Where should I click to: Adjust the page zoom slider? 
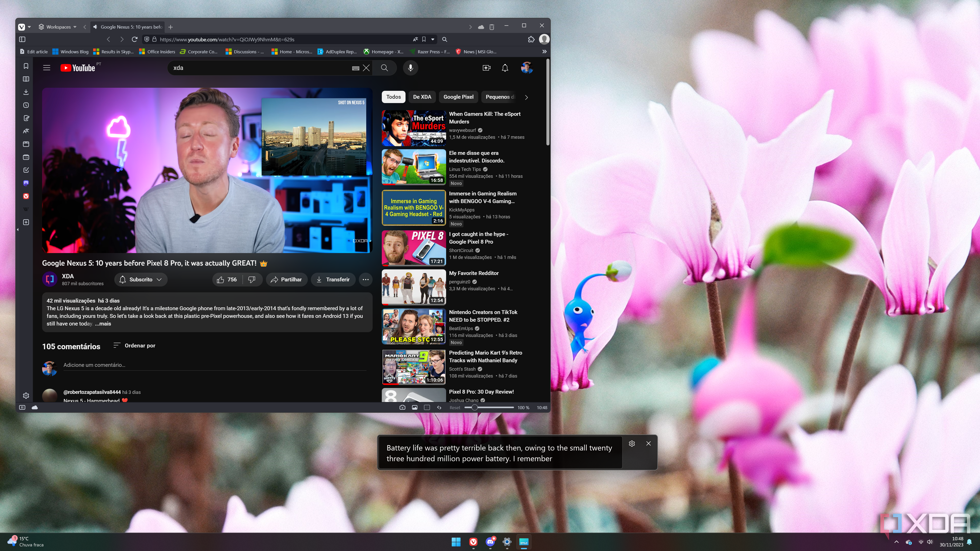pos(474,408)
